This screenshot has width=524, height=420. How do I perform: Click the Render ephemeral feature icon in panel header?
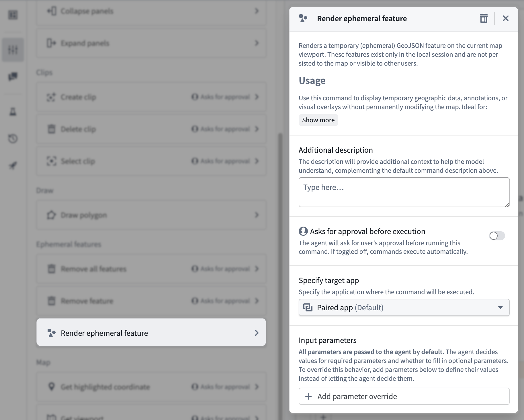coord(303,18)
